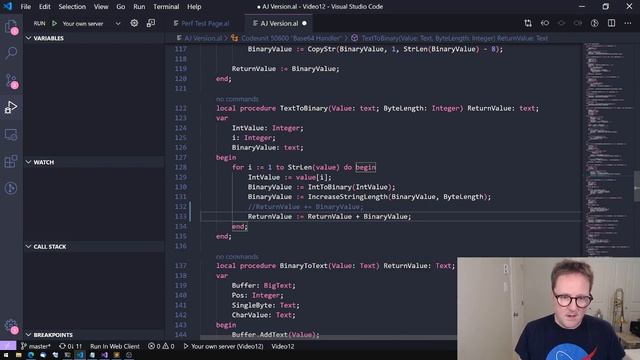The width and height of the screenshot is (640, 360).
Task: Open the Search view icon
Action: [x=11, y=53]
